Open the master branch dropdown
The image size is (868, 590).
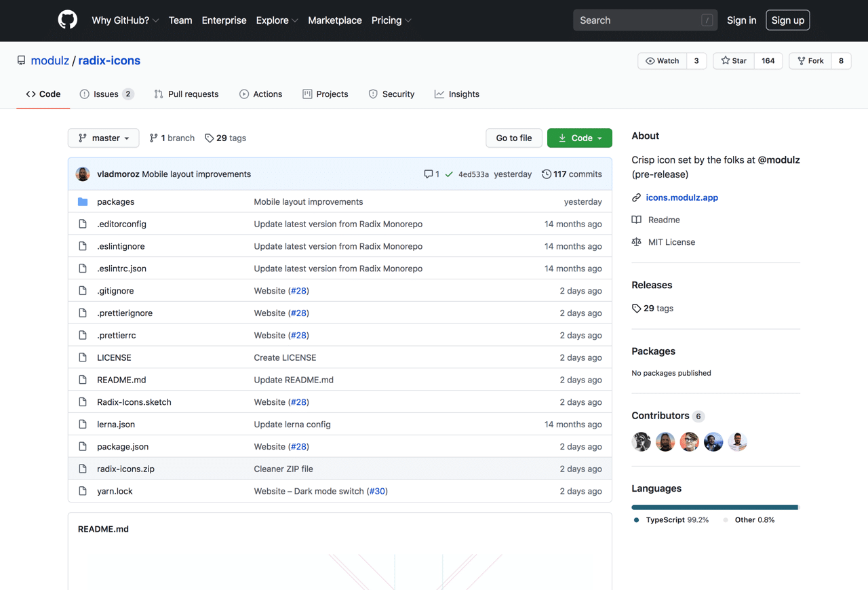(103, 138)
